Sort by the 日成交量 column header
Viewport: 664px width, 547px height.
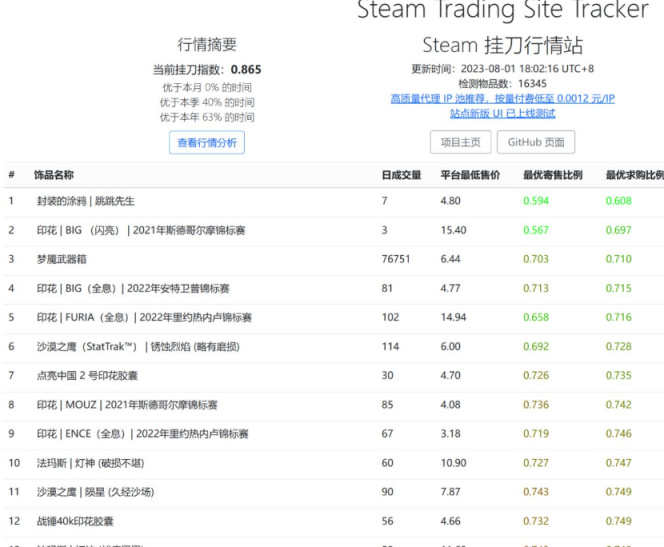tap(401, 175)
